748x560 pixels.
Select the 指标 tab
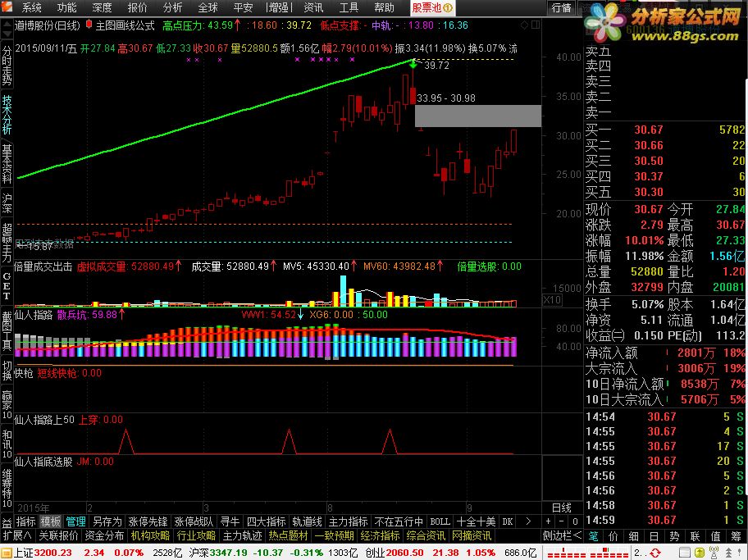pyautogui.click(x=25, y=521)
